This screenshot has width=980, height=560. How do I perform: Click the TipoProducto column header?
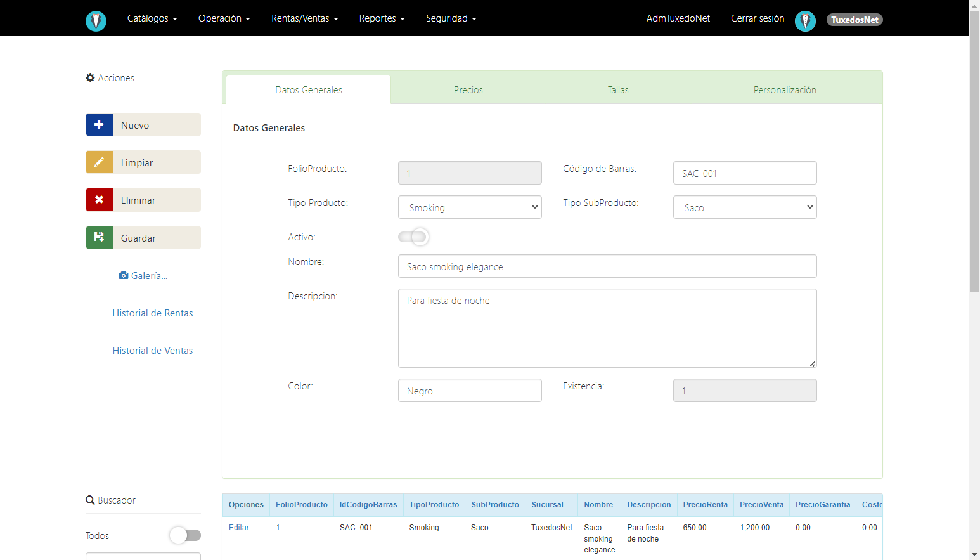tap(434, 505)
